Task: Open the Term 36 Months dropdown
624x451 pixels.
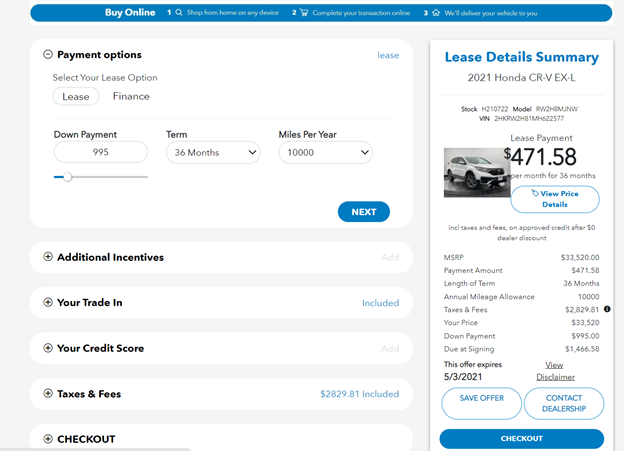Action: pos(213,152)
